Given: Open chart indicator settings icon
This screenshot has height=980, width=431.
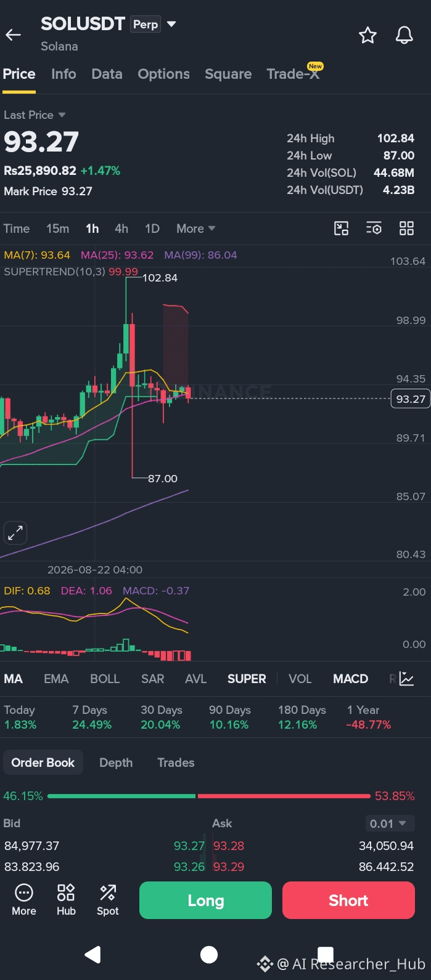Looking at the screenshot, I should pos(374,229).
